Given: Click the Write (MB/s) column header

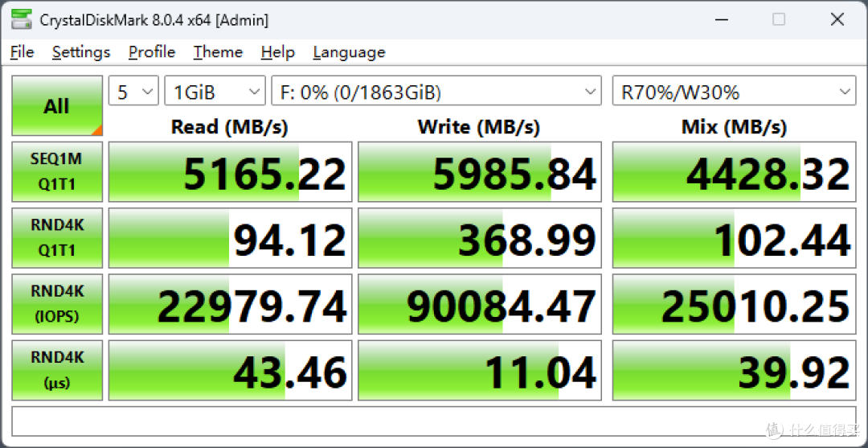Looking at the screenshot, I should (479, 127).
